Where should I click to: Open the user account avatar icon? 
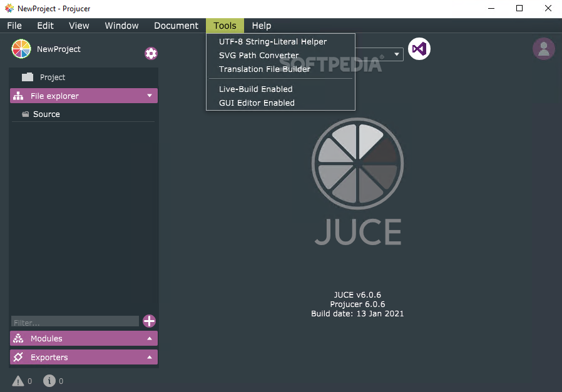543,49
